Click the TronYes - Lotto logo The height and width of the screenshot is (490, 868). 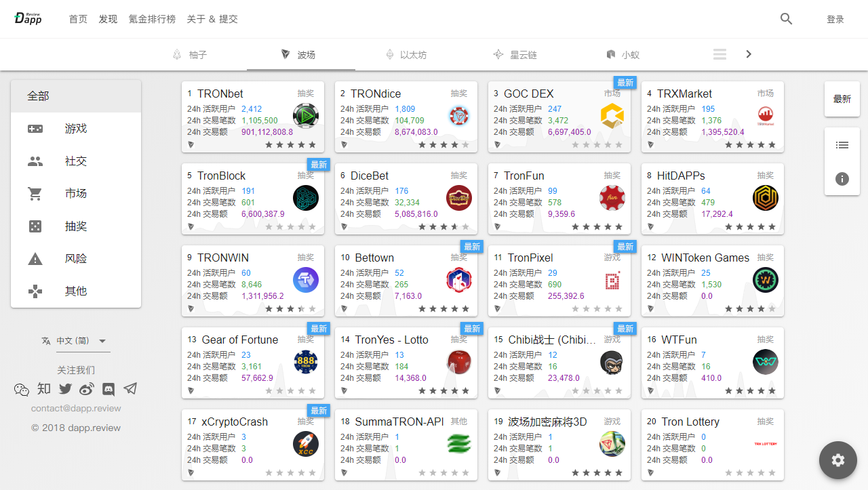[x=459, y=362]
